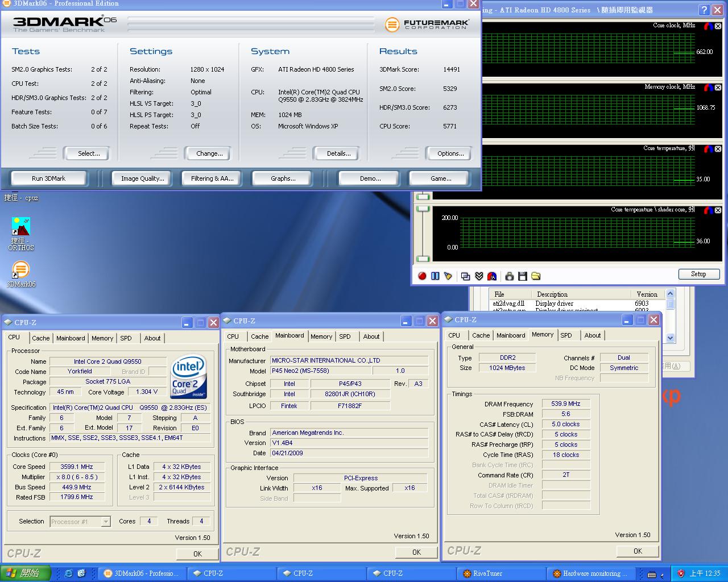Screen dimensions: 728x582
Task: Close the shader core temperature graph
Action: point(718,210)
